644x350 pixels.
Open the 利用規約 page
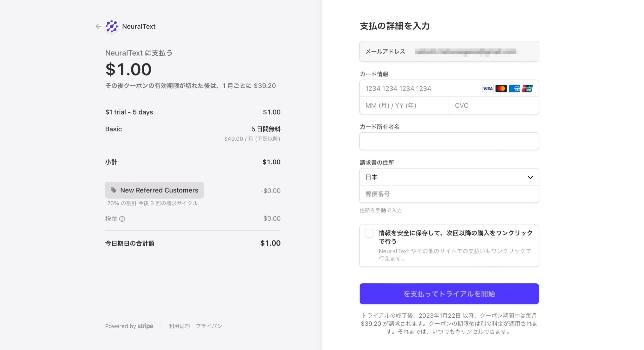(179, 326)
